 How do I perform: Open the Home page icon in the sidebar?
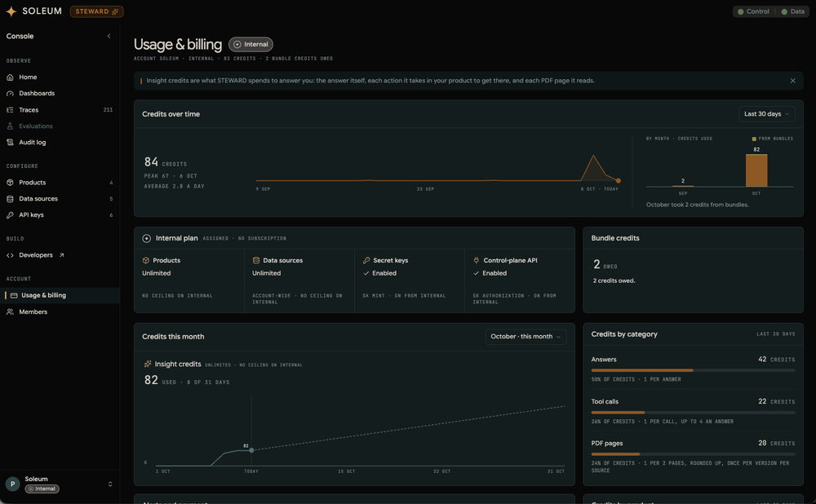tap(10, 77)
